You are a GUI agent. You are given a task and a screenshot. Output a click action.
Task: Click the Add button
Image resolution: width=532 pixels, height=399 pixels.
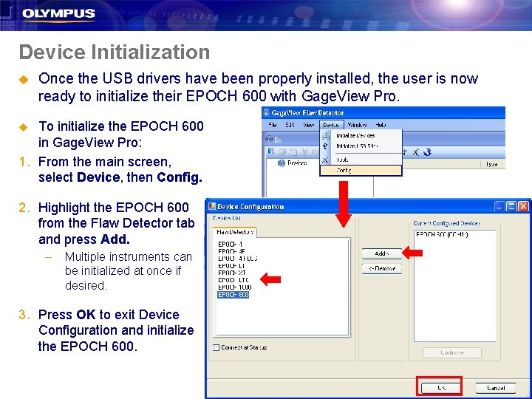pyautogui.click(x=382, y=253)
